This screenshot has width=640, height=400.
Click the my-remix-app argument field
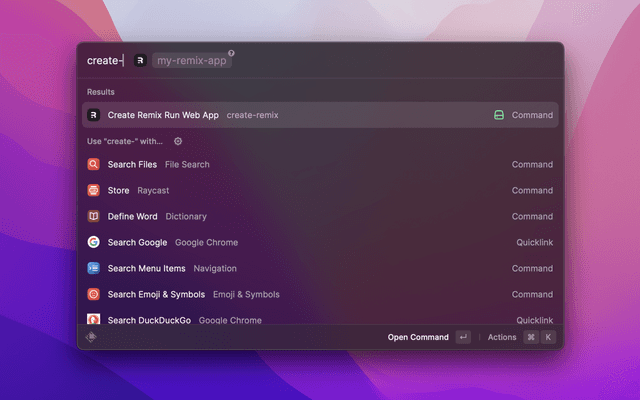[192, 60]
